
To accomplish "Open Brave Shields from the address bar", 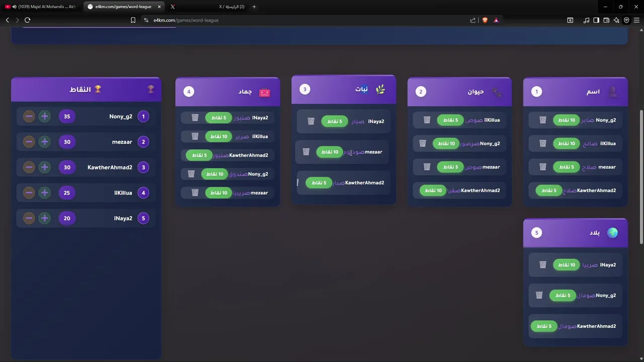I will pos(485,20).
